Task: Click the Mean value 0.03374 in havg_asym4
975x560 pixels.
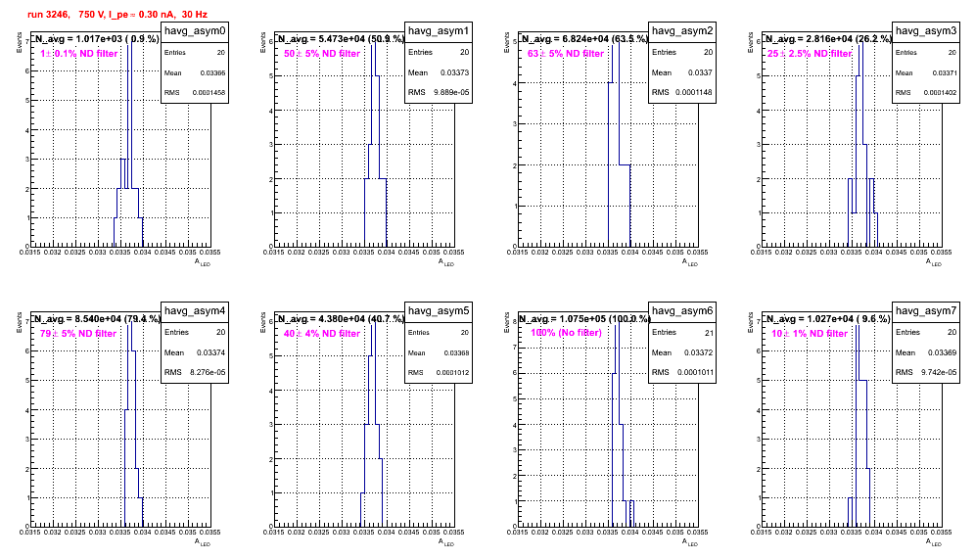Action: [x=210, y=352]
